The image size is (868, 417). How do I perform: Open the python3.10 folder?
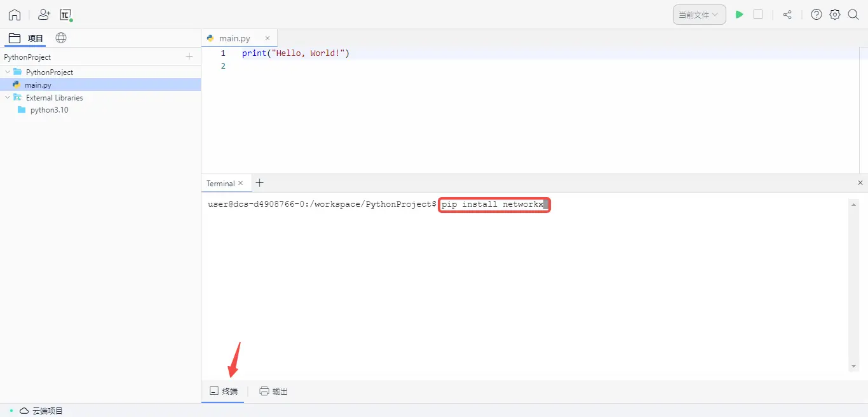tap(100, 110)
